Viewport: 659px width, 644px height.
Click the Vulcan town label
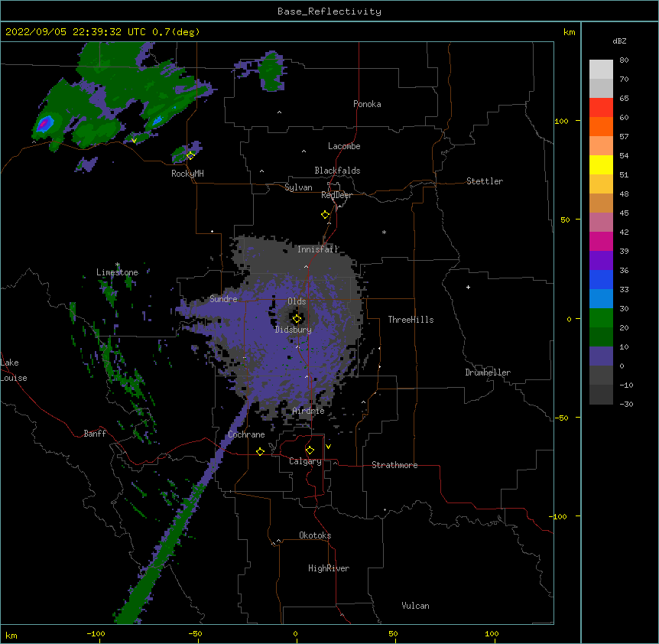(x=415, y=606)
